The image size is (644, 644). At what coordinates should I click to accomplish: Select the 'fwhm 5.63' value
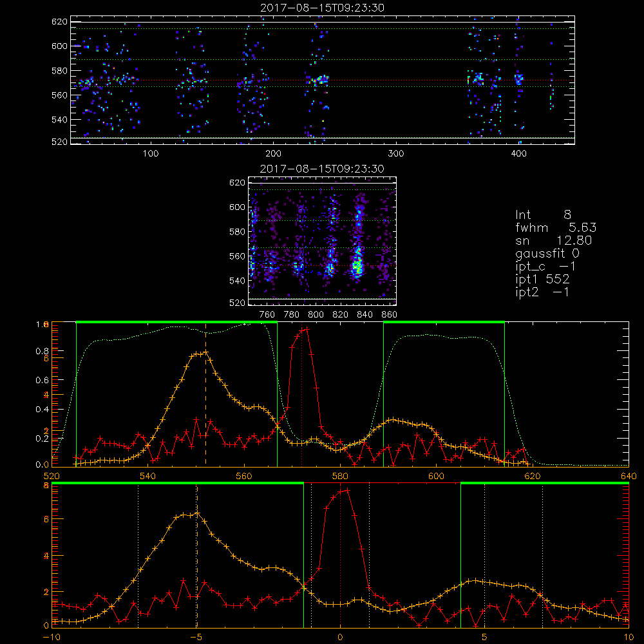pos(556,227)
